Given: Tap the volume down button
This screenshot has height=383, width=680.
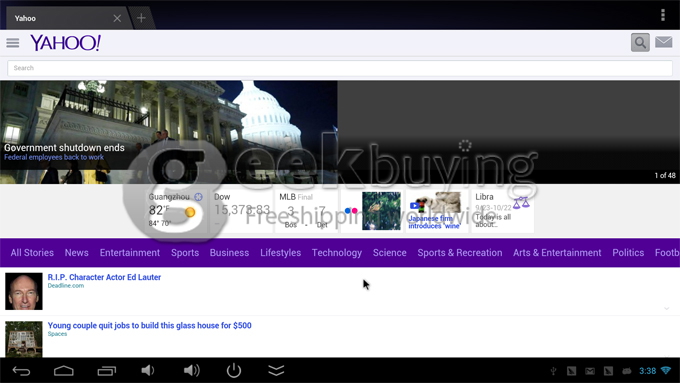Looking at the screenshot, I should (x=148, y=370).
